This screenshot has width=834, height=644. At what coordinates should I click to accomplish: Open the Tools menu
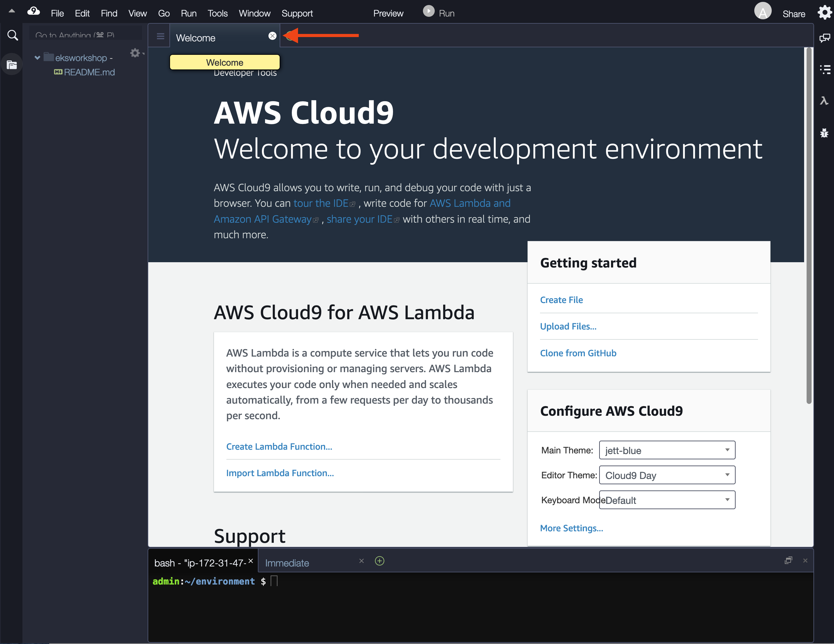[217, 13]
